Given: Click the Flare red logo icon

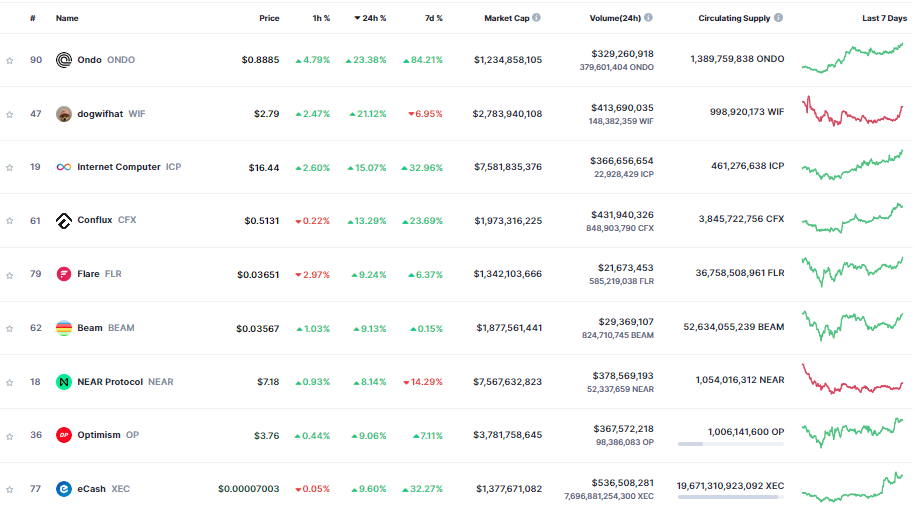Looking at the screenshot, I should tap(64, 274).
